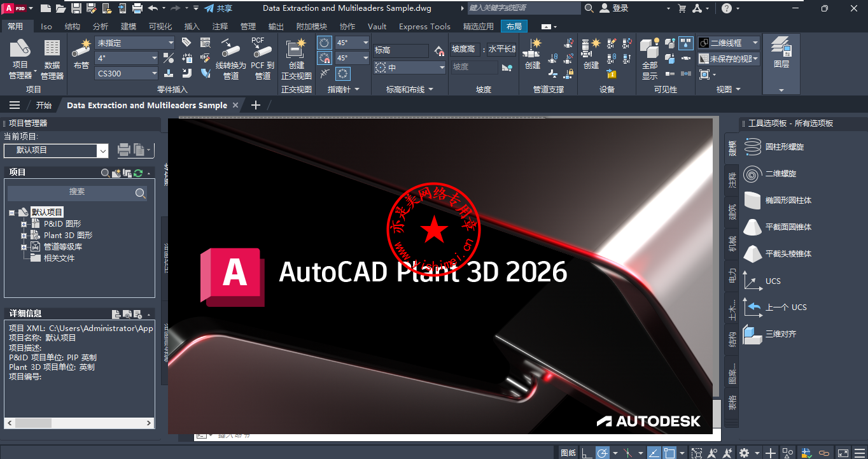This screenshot has width=868, height=459.
Task: Expand the 管道等级库 tree node
Action: pyautogui.click(x=24, y=247)
